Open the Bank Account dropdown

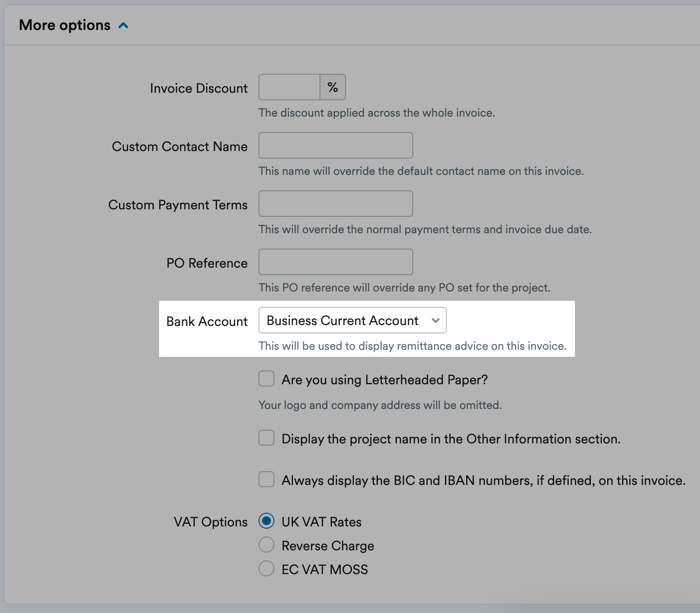point(352,320)
